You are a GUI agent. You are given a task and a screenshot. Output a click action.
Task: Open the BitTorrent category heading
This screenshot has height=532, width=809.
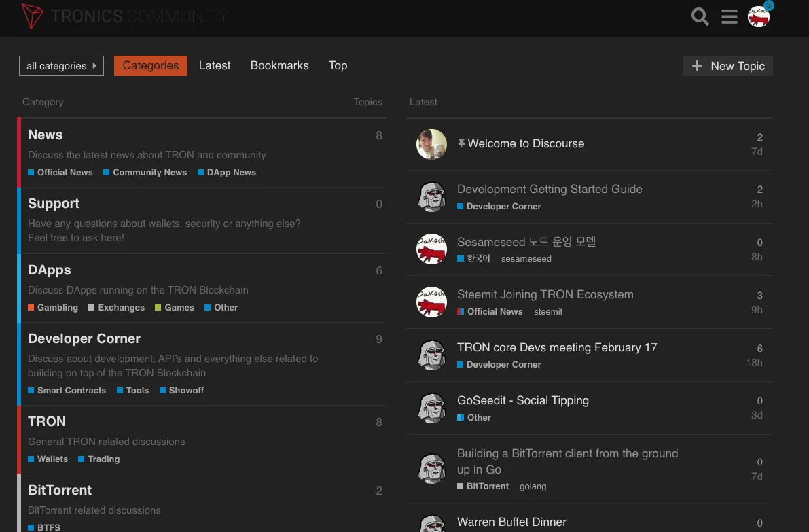60,490
